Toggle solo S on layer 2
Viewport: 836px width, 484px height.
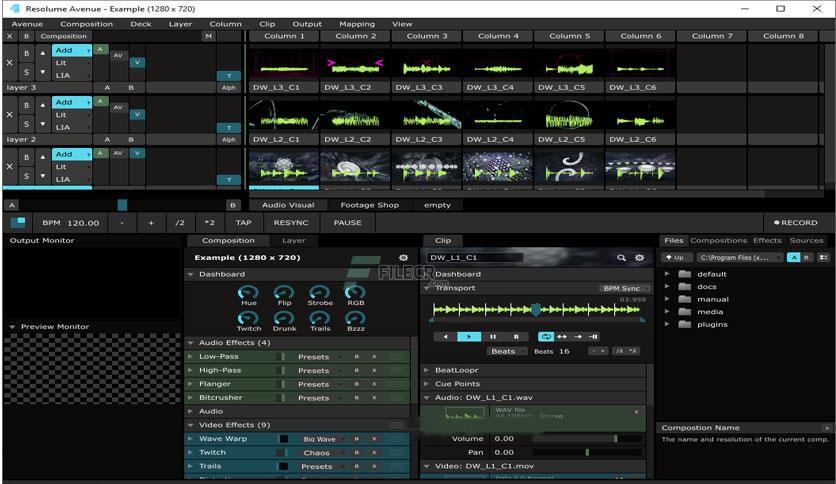pos(26,124)
